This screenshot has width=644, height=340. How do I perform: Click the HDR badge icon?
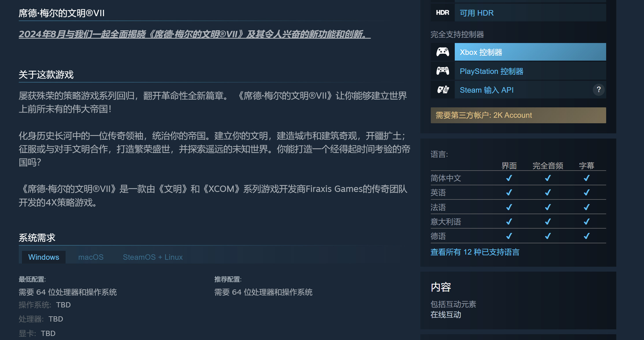(x=442, y=13)
